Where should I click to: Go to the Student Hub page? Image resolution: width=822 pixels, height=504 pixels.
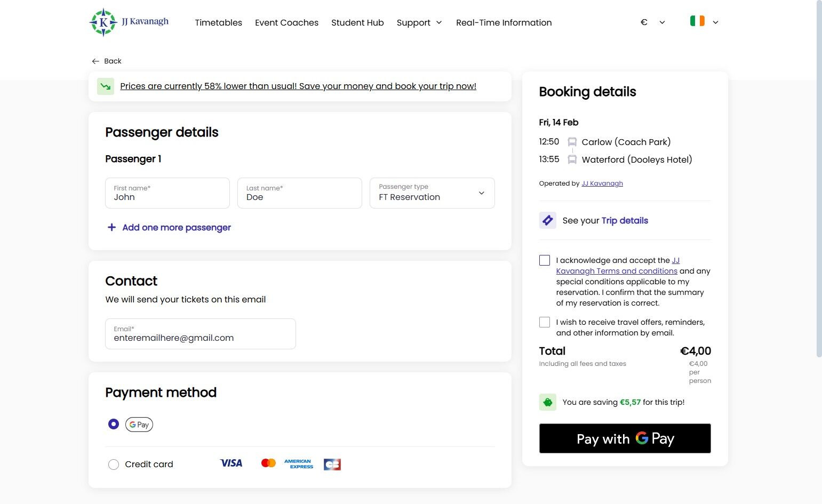[357, 22]
